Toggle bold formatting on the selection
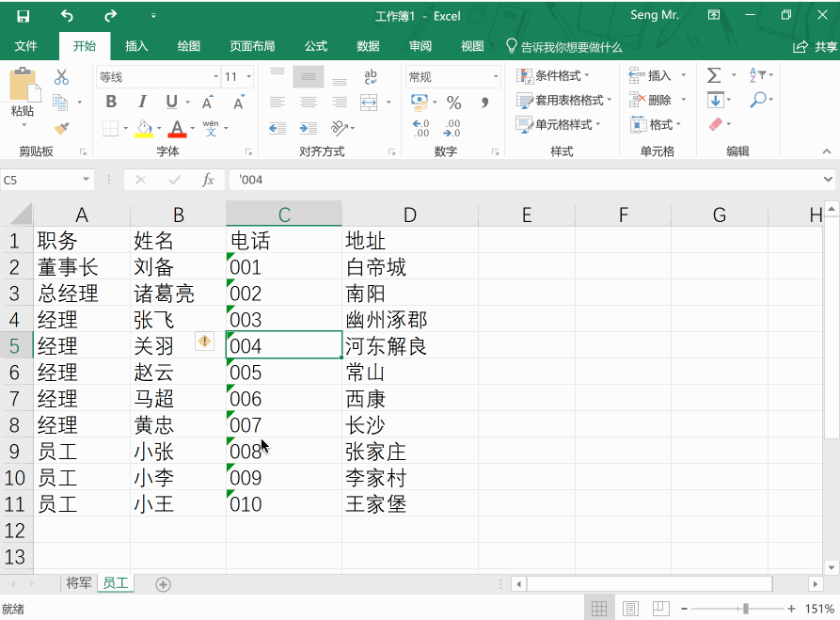The image size is (840, 620). click(111, 102)
